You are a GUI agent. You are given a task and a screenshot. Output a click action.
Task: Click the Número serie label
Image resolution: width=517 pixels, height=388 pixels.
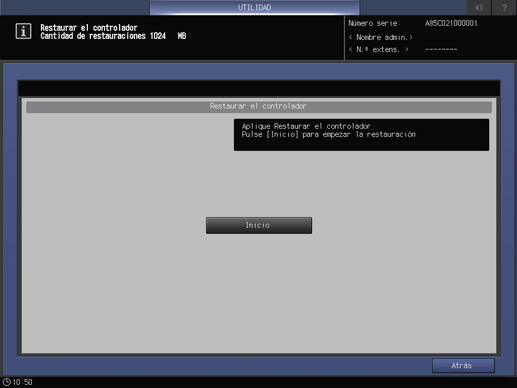(x=374, y=23)
